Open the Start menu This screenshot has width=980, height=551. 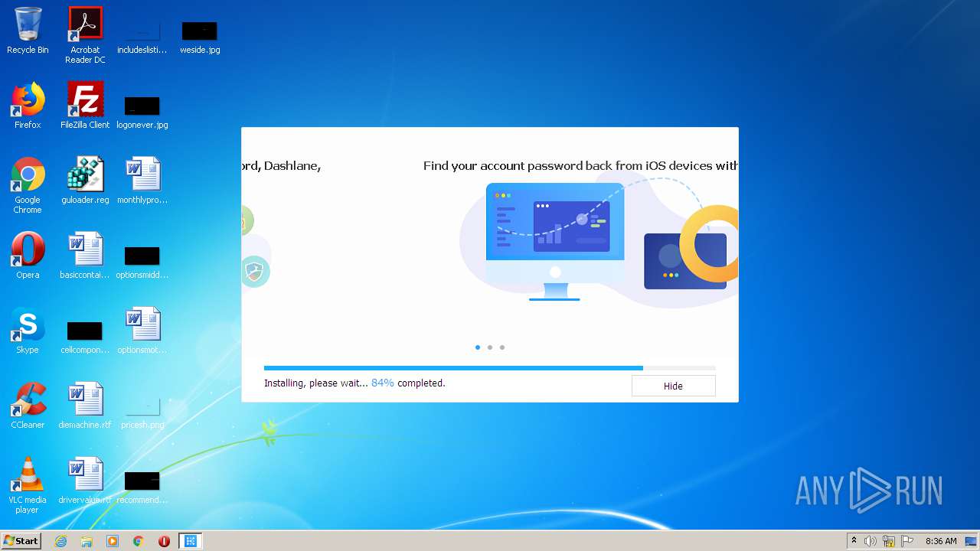click(x=21, y=541)
